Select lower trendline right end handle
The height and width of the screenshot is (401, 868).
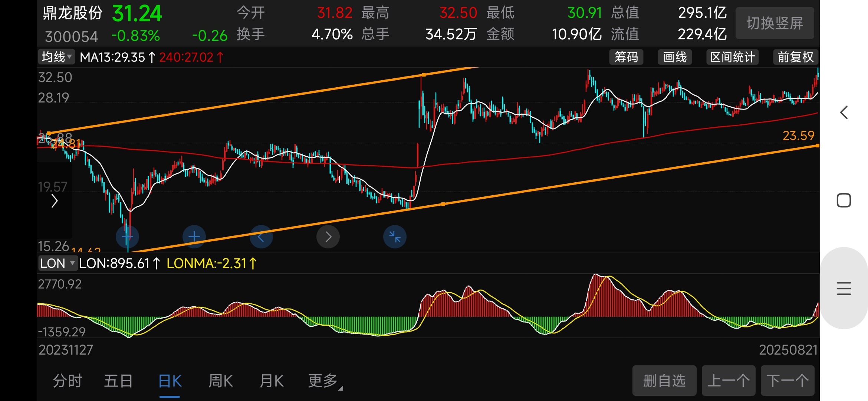point(817,146)
